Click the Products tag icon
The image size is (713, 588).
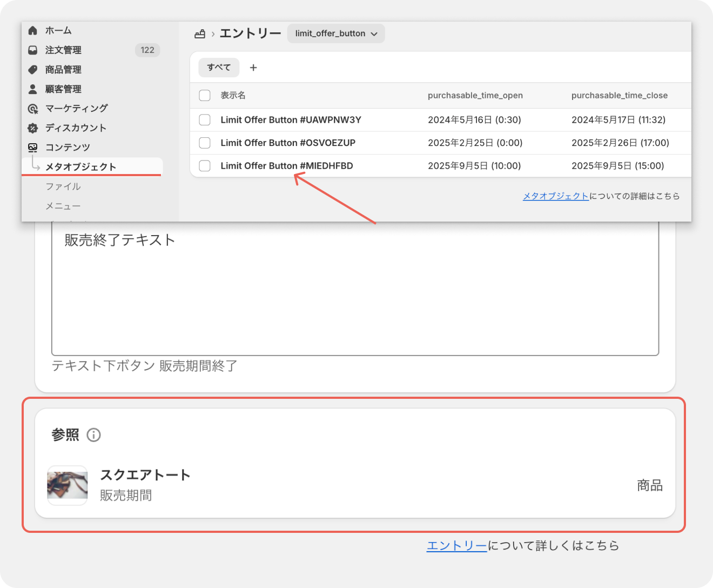(33, 70)
